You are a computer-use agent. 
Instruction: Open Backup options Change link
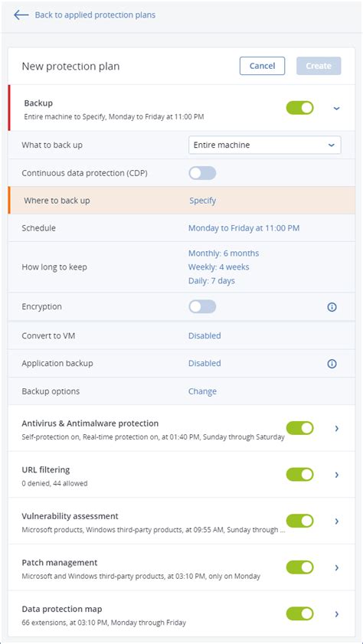202,391
